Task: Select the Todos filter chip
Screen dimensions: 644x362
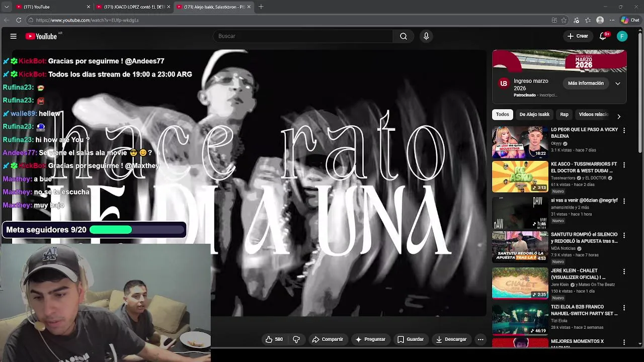Action: [502, 115]
